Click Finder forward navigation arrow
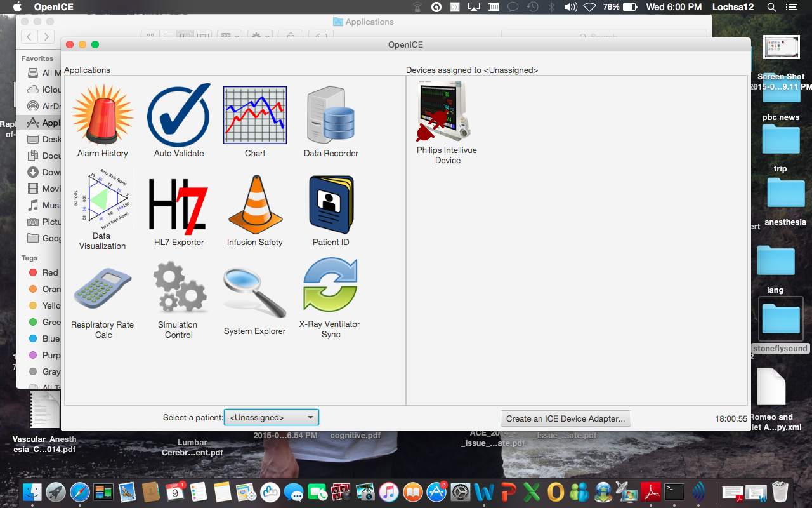This screenshot has height=508, width=812. [46, 37]
